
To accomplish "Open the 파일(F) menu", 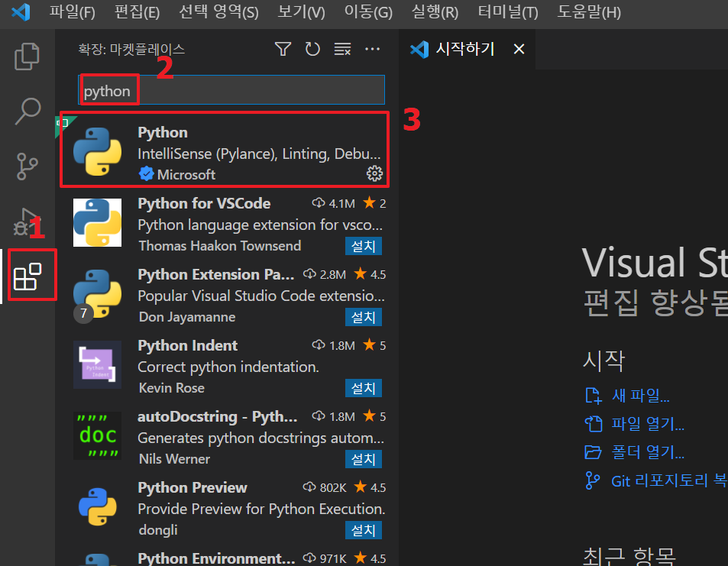I will (x=73, y=11).
